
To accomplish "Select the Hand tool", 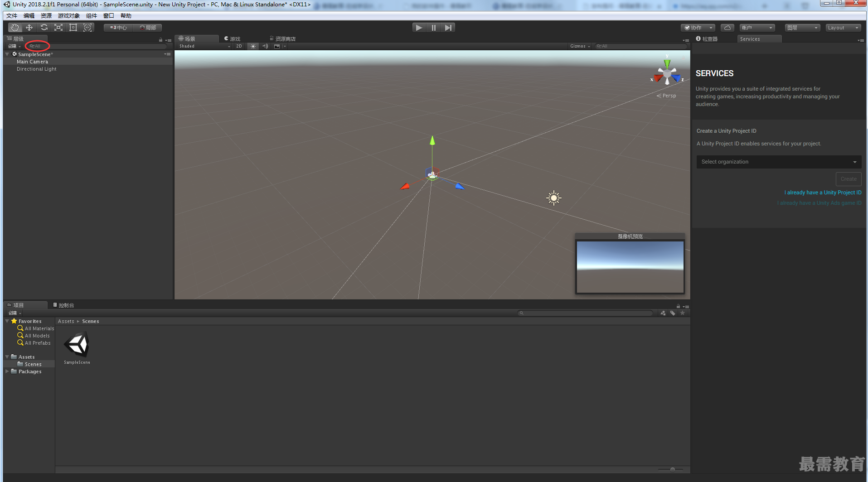I will point(15,28).
